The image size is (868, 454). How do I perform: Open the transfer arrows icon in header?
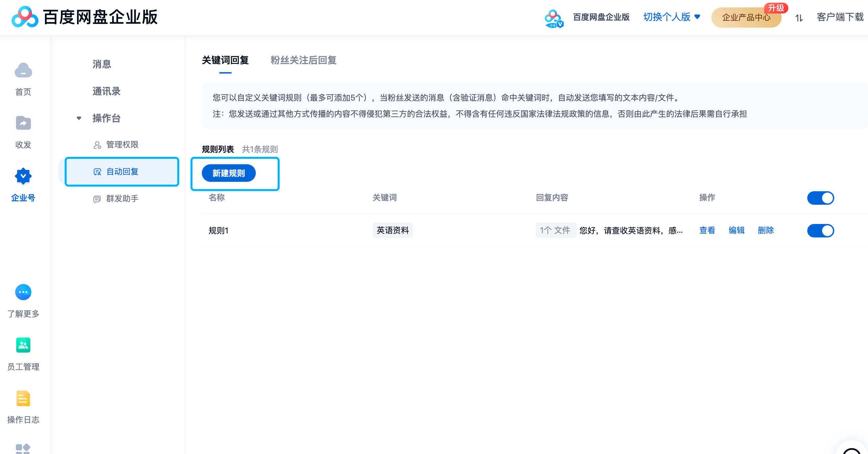point(799,18)
